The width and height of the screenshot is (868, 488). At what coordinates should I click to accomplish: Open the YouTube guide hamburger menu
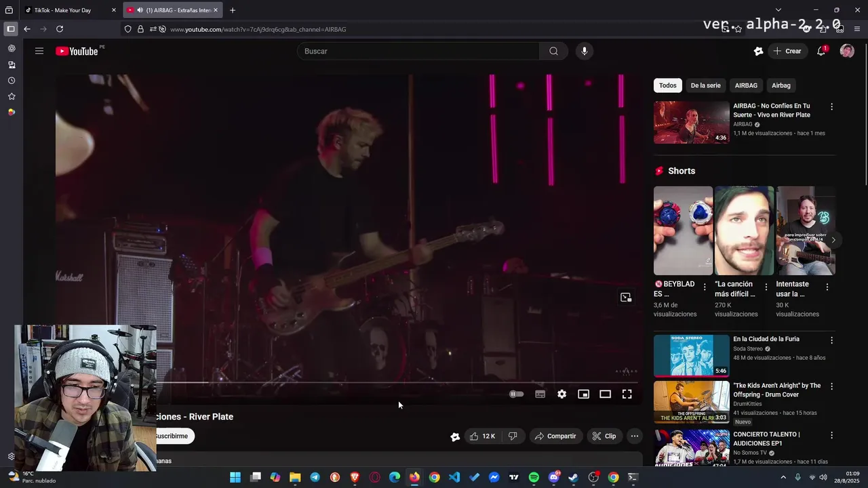click(39, 51)
